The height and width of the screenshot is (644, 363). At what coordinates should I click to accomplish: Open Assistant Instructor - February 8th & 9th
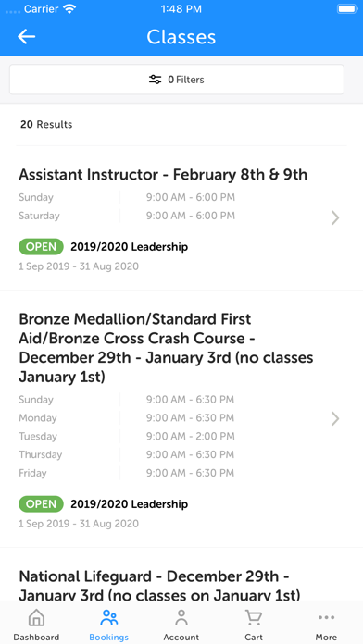tap(163, 175)
